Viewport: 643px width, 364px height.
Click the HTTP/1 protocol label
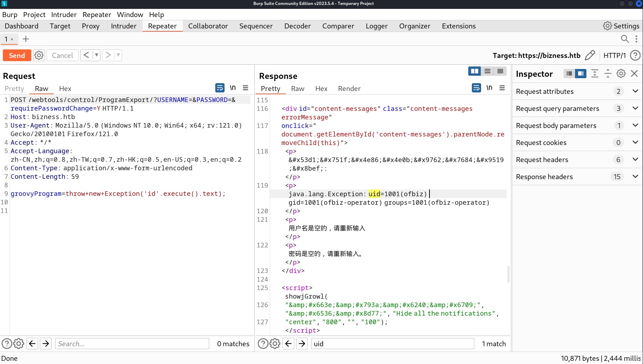pyautogui.click(x=614, y=55)
